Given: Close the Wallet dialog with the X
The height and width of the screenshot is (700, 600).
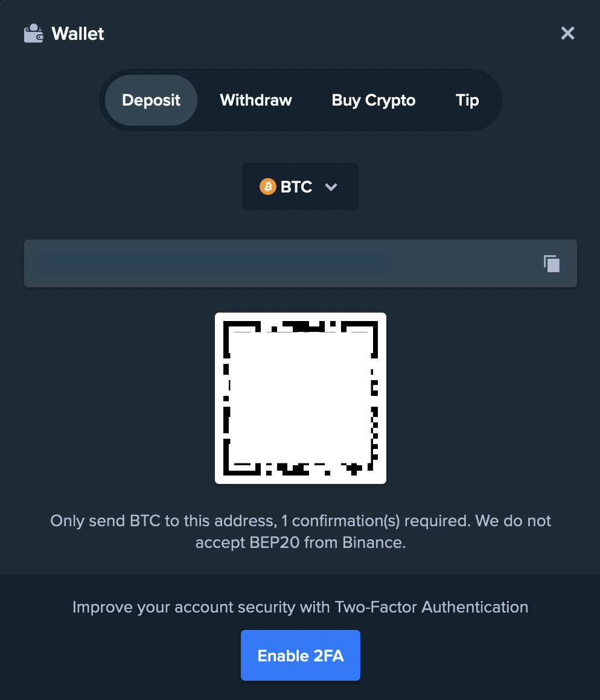Looking at the screenshot, I should click(x=567, y=33).
